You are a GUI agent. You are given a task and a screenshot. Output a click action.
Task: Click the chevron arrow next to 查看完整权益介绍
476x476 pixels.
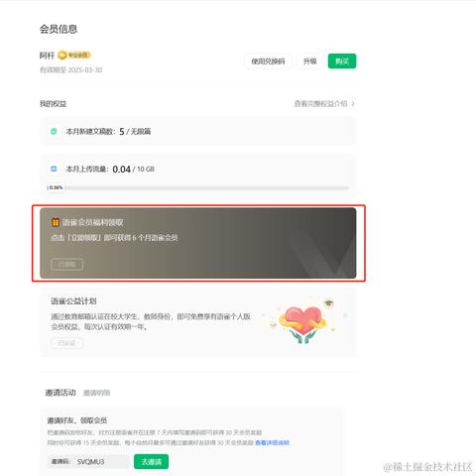353,104
